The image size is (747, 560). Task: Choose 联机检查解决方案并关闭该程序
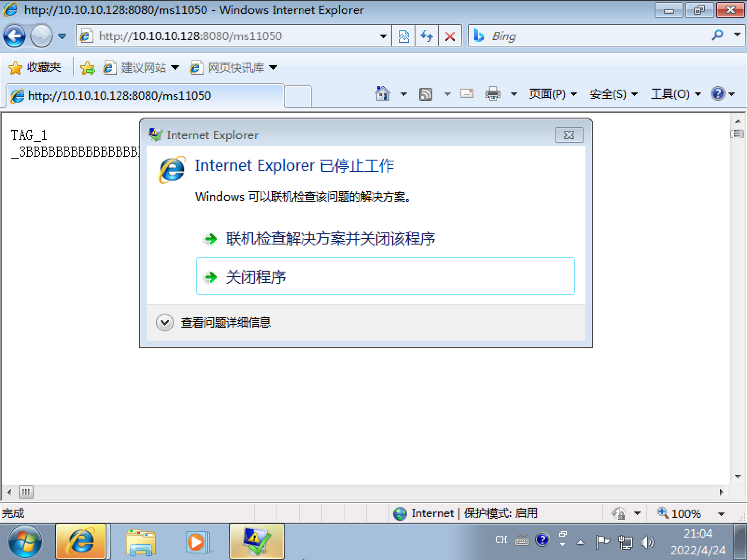pyautogui.click(x=385, y=239)
